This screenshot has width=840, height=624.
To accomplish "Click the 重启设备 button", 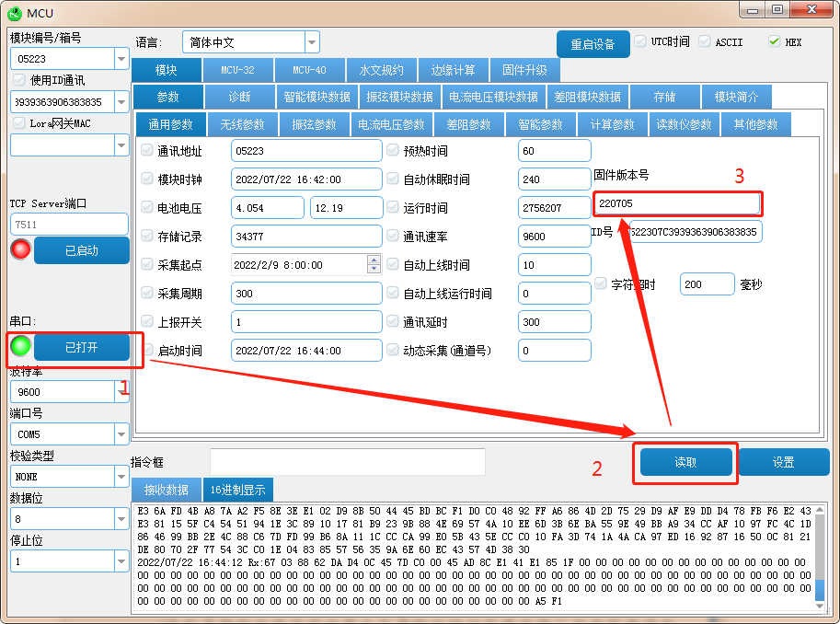I will [x=593, y=44].
